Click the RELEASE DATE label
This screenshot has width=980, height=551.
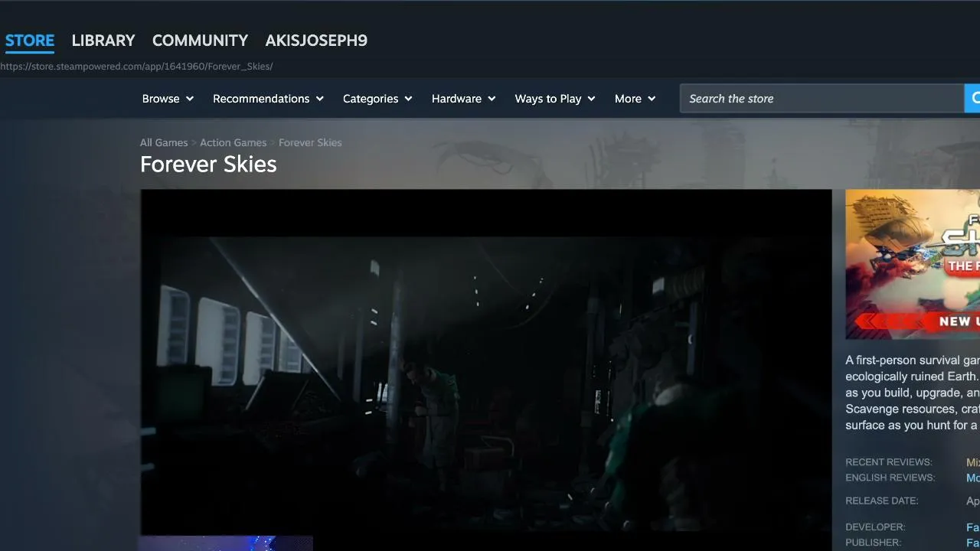pyautogui.click(x=882, y=501)
